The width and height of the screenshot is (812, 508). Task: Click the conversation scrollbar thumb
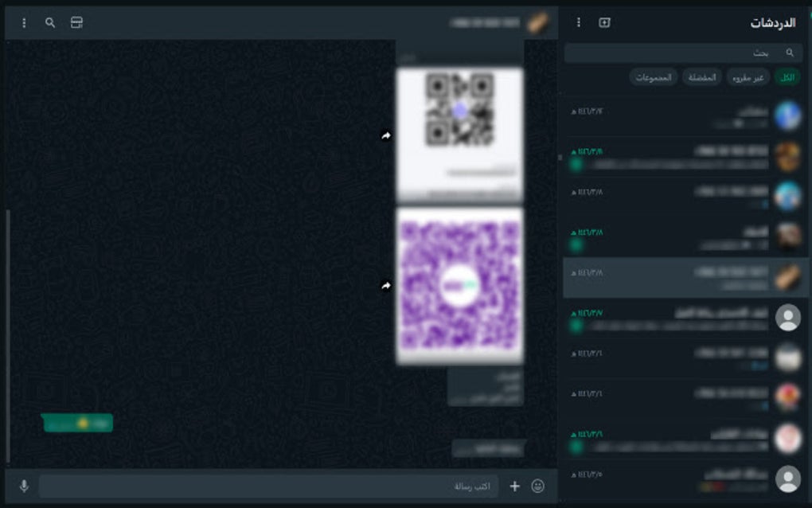(8, 335)
